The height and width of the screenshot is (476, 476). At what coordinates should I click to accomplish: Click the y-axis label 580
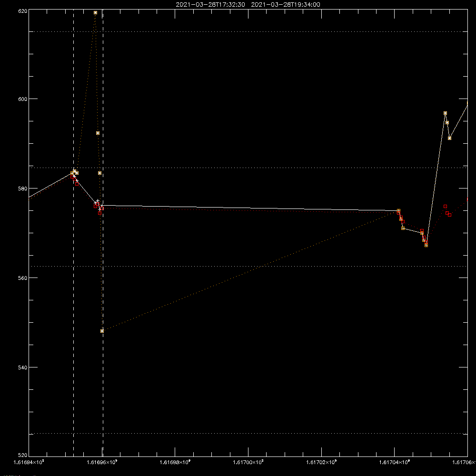23,188
